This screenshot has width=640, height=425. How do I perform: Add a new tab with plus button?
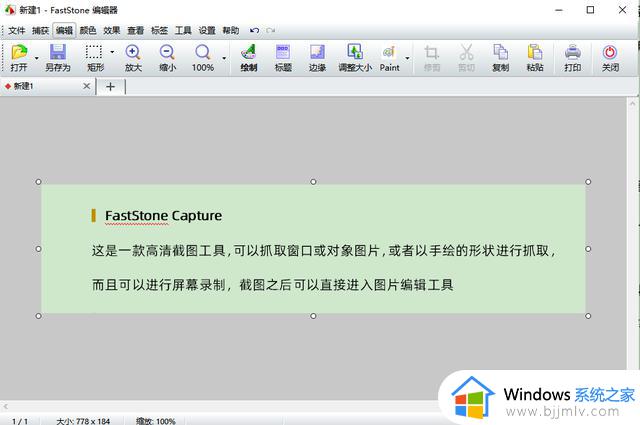(x=110, y=87)
